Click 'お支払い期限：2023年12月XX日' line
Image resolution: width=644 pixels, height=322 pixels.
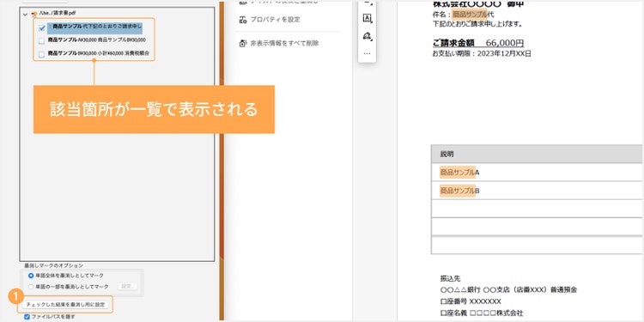coord(482,53)
